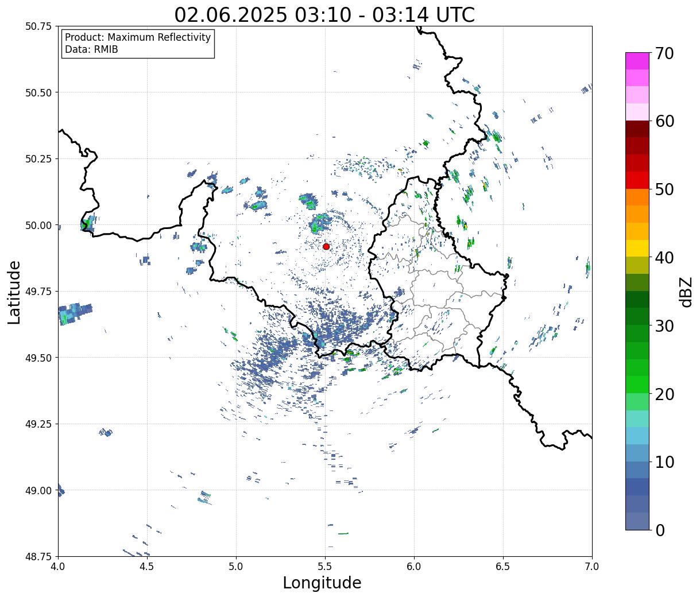Click the colorbar tick label 20

[664, 394]
